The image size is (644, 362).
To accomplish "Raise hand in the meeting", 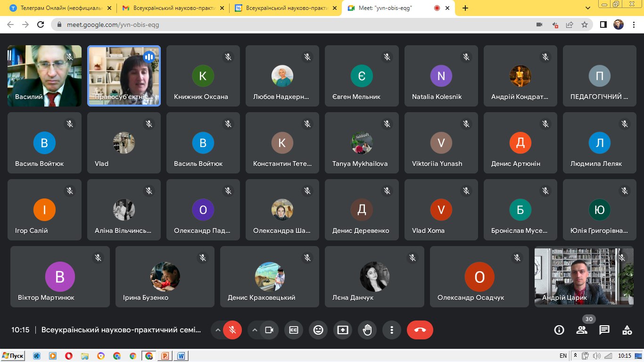I will coord(367,330).
